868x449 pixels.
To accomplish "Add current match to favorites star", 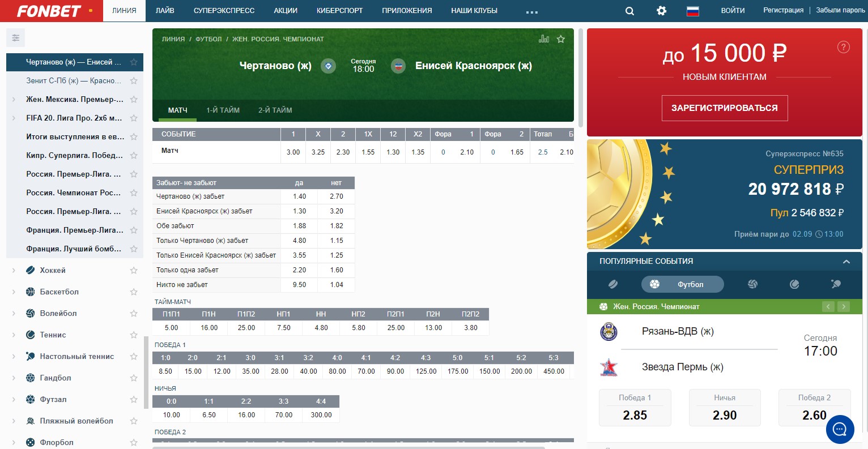I will (561, 39).
